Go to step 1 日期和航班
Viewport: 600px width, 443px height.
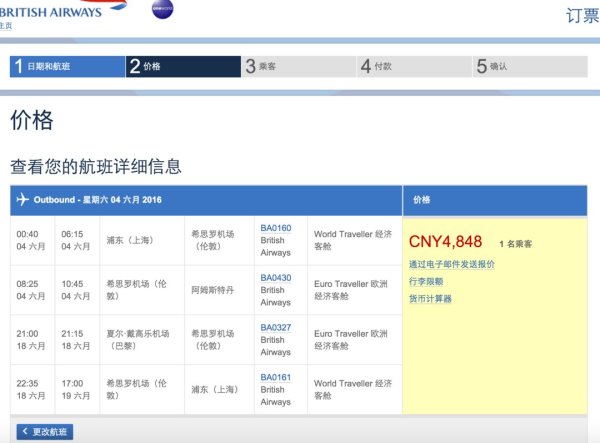67,67
